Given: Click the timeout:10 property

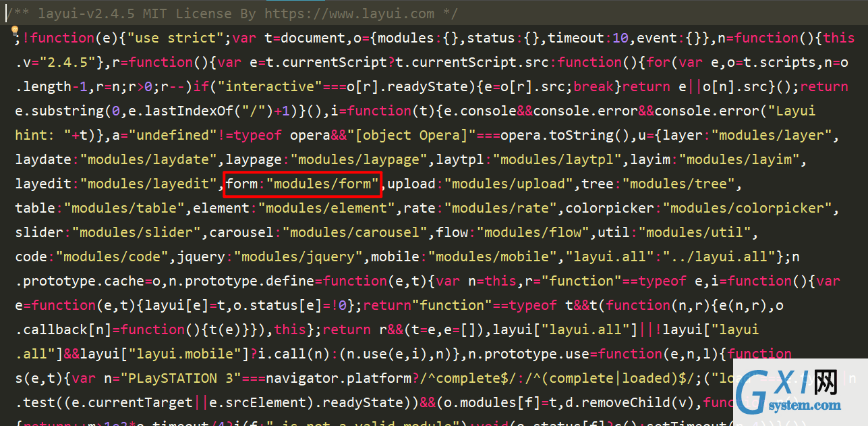Looking at the screenshot, I should pos(589,38).
